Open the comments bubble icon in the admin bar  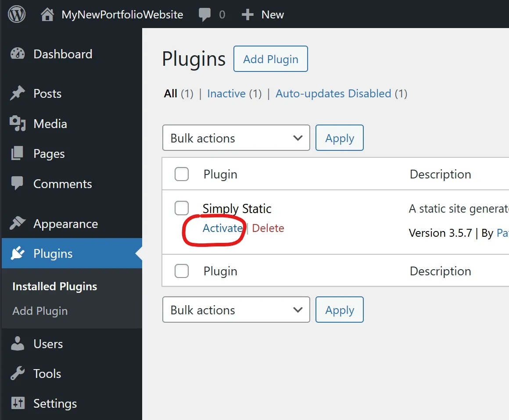coord(204,14)
